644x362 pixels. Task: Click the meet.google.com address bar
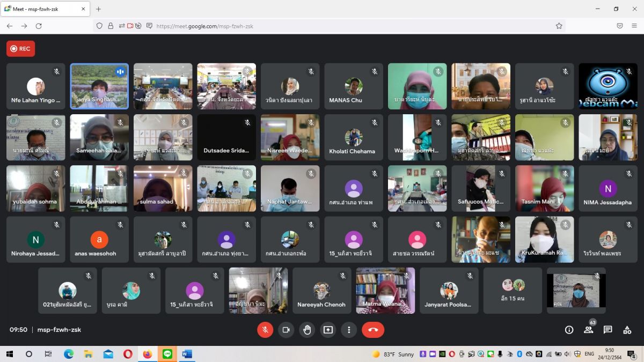point(322,26)
